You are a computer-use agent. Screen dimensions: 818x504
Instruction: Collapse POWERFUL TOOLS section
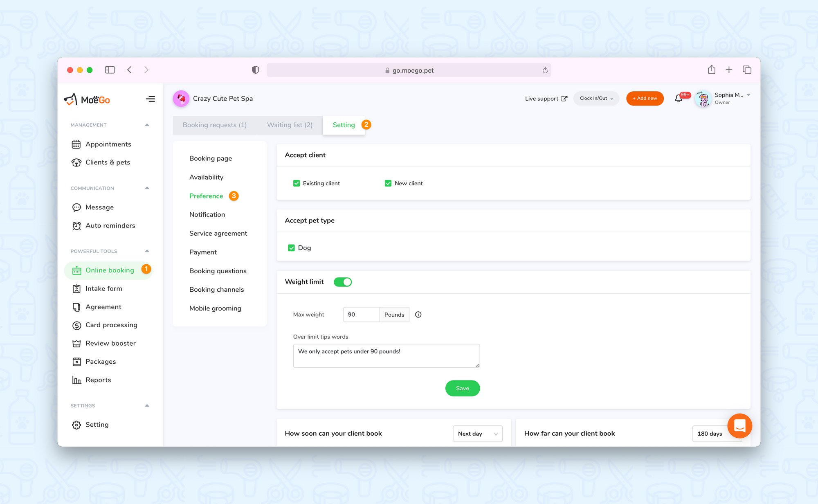[x=147, y=251]
